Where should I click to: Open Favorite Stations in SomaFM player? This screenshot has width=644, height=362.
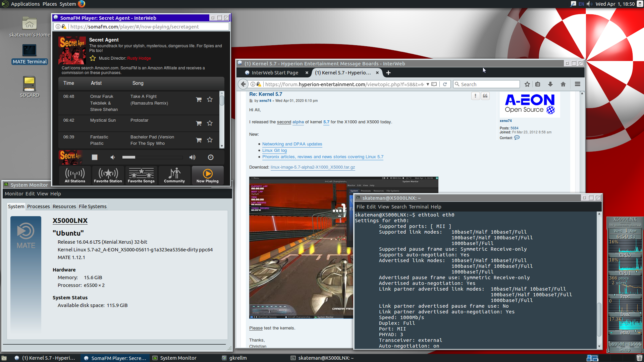coord(108,175)
